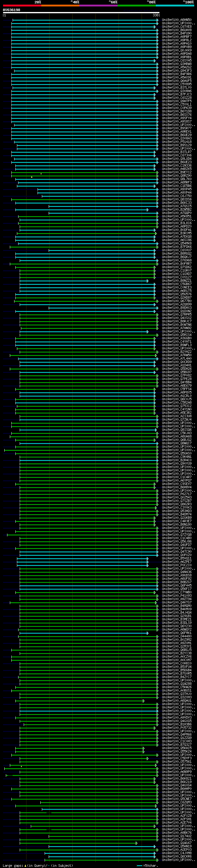The image size is (197, 868).
Task: Select hit label UniRef100_B3TLY0
Action: click(177, 88)
